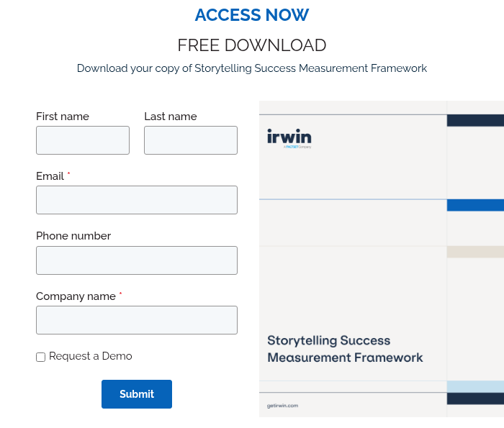Click the 'Company name' label
Image resolution: width=504 pixels, height=428 pixels.
click(x=76, y=296)
